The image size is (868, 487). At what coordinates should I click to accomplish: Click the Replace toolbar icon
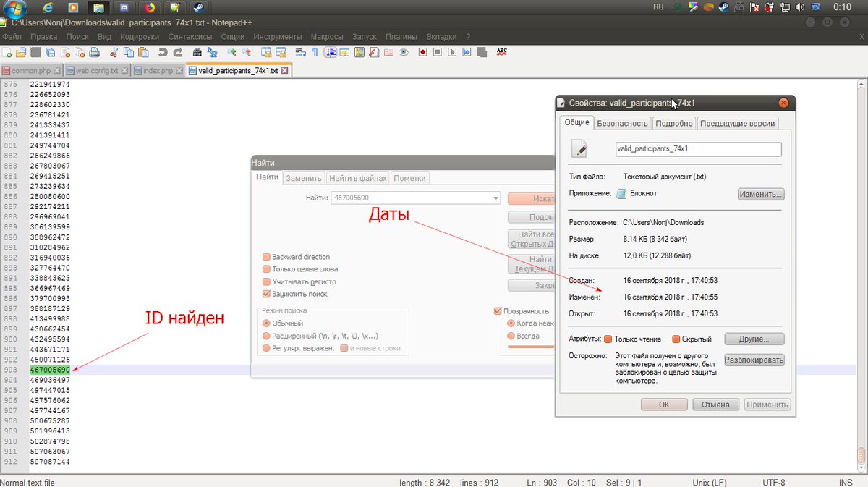[x=212, y=52]
